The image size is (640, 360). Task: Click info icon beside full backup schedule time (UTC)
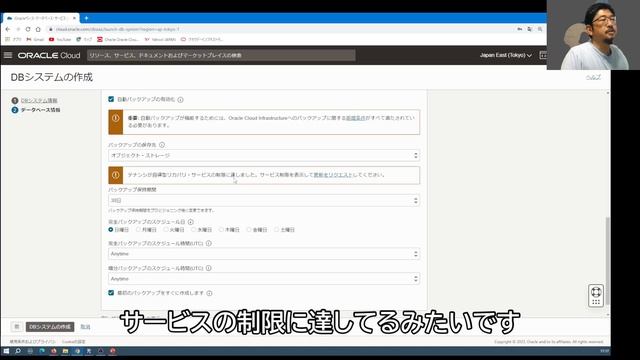click(x=209, y=243)
